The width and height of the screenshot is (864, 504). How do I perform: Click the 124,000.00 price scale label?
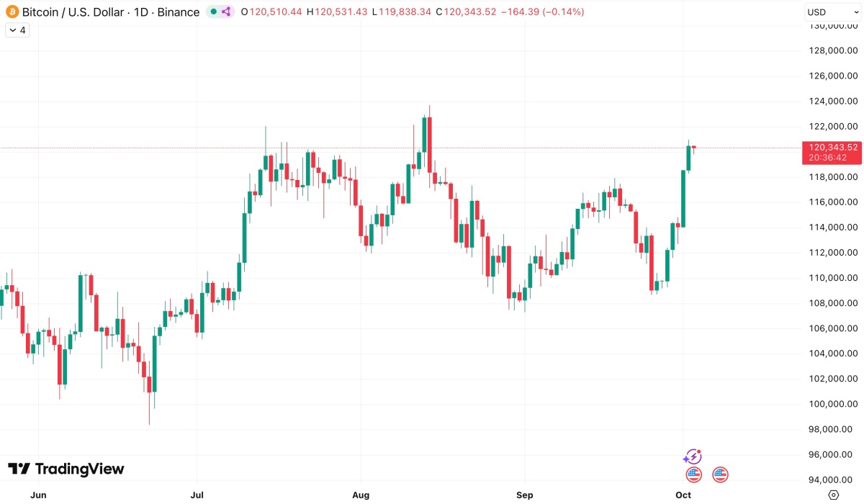point(833,102)
